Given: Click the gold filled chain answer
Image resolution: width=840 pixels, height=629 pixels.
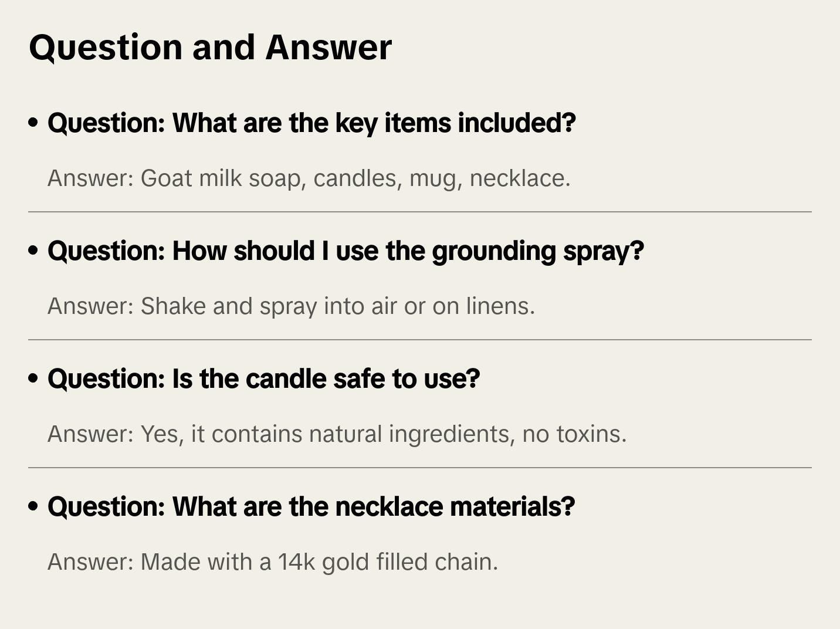Looking at the screenshot, I should [x=272, y=562].
